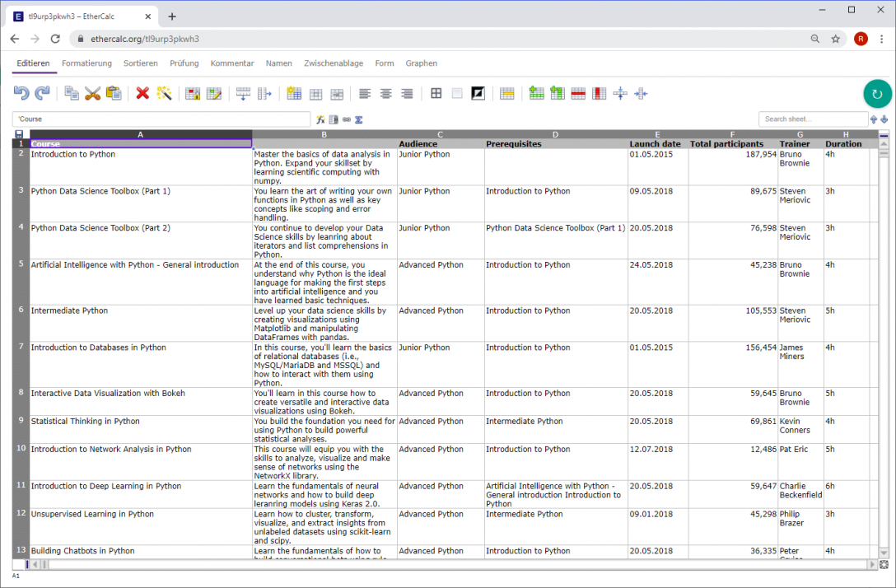This screenshot has width=896, height=588.
Task: Click the clipboard paste icon
Action: pyautogui.click(x=114, y=93)
